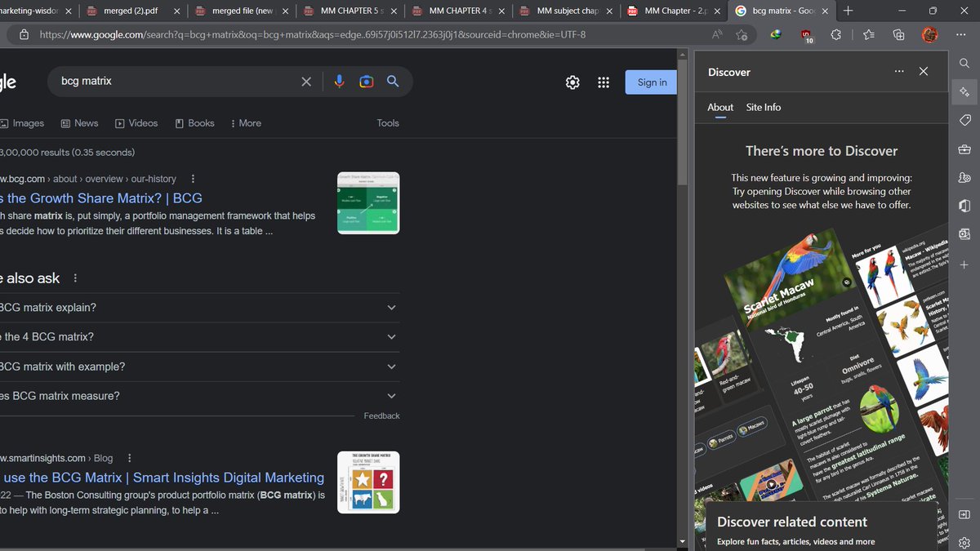Viewport: 980px width, 551px height.
Task: Switch to the MM CHAPTER 4 tab
Action: point(459,11)
